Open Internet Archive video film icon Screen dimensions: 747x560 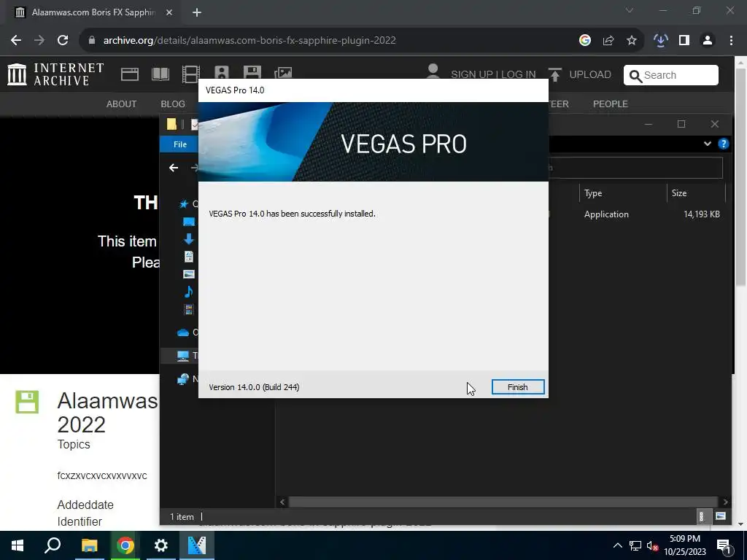[x=190, y=74]
